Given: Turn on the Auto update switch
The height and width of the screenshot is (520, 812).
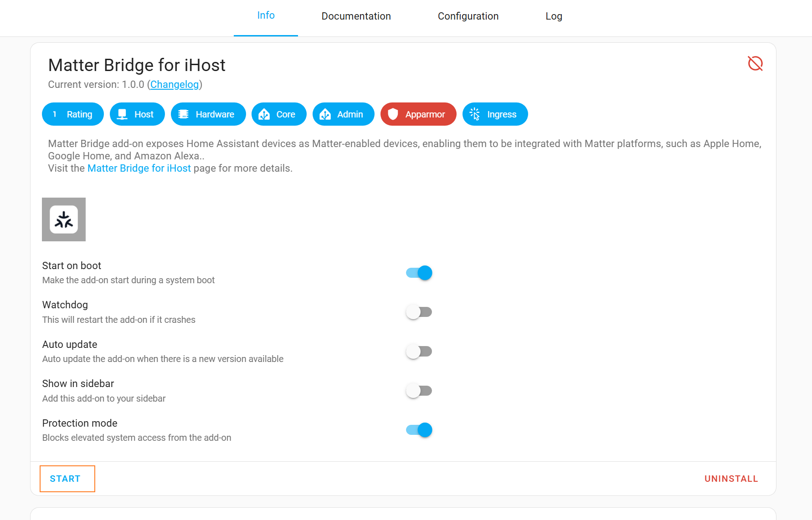Looking at the screenshot, I should coord(419,352).
